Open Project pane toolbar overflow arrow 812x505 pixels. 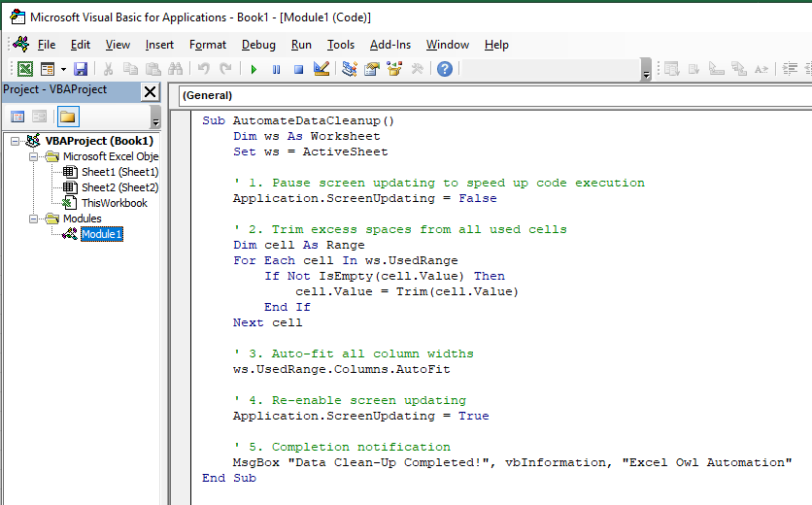pos(155,118)
